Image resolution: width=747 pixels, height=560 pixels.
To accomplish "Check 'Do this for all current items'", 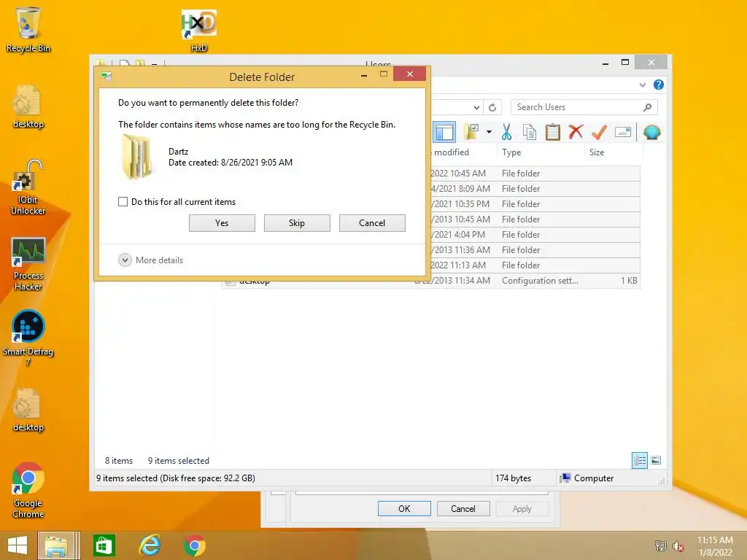I will (x=123, y=201).
